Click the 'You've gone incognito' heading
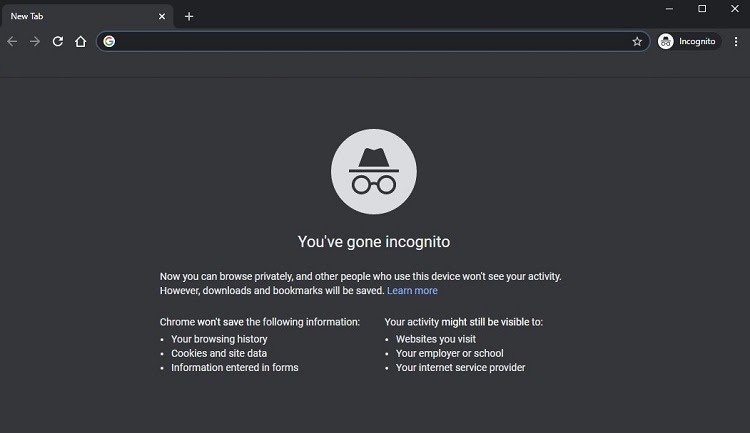 pyautogui.click(x=374, y=242)
